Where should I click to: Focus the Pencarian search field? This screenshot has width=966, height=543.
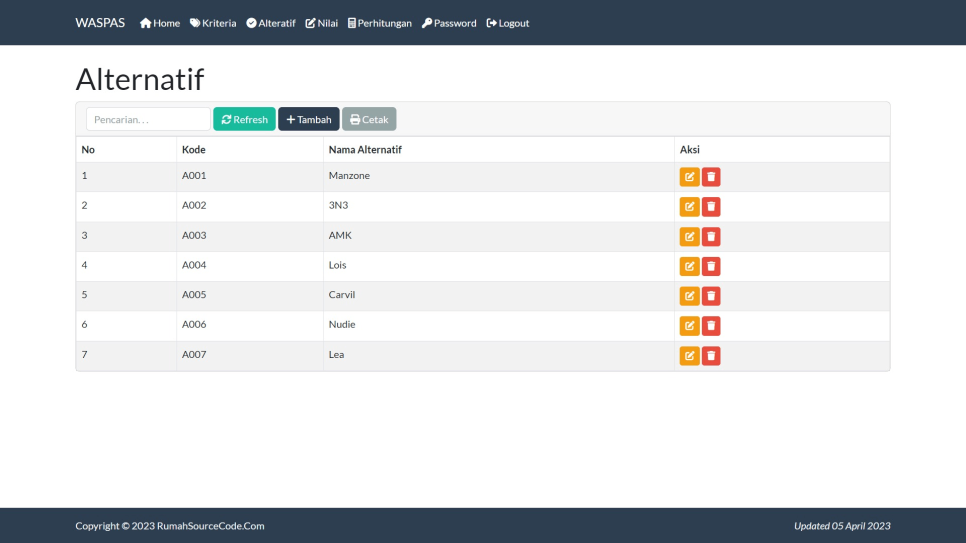pyautogui.click(x=148, y=119)
